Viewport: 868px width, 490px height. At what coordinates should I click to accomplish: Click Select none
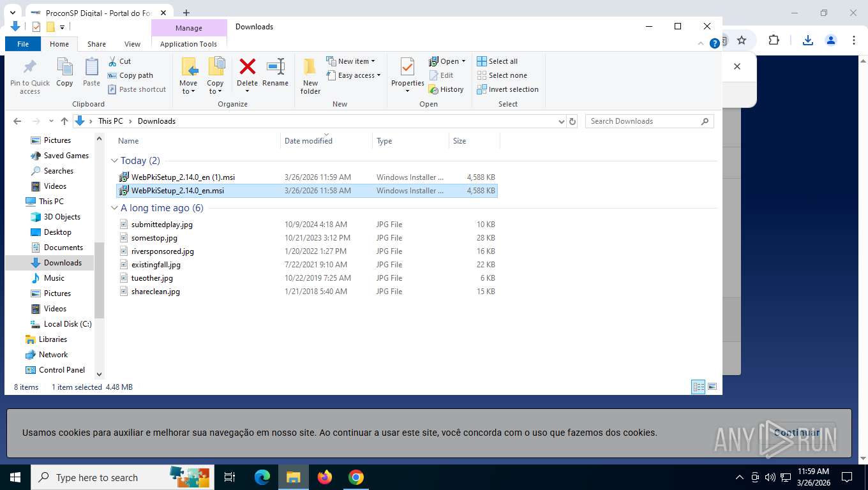coord(502,75)
